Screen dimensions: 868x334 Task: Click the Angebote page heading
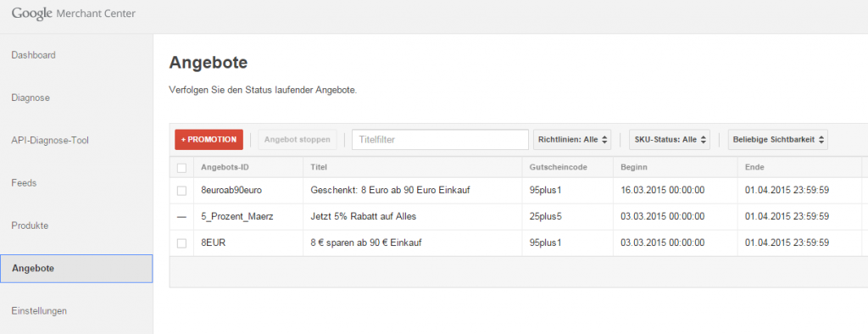pyautogui.click(x=209, y=63)
